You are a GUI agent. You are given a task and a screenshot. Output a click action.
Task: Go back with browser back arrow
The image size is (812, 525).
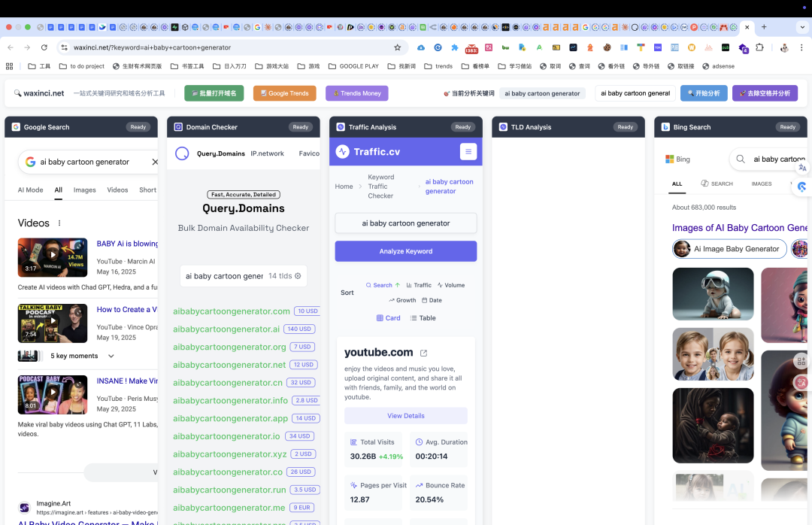pyautogui.click(x=11, y=47)
